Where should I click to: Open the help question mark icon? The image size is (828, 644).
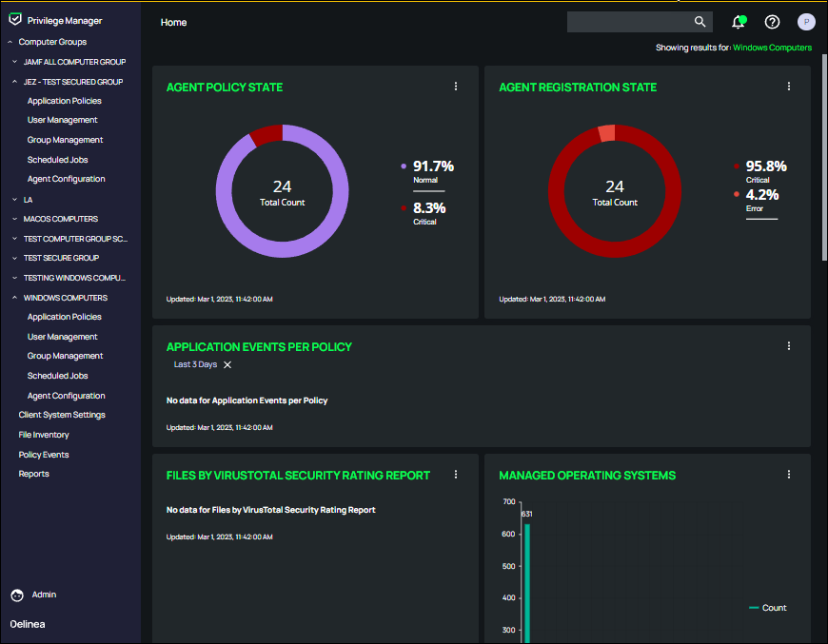(772, 22)
